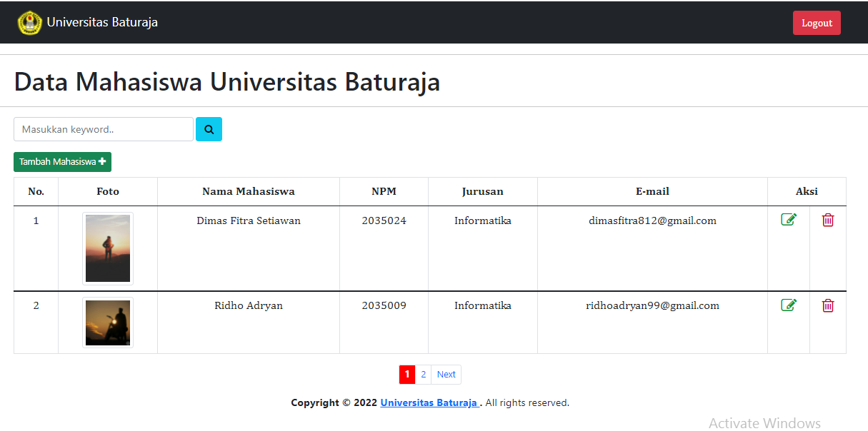Click NPM value 2035009
The image size is (868, 431).
(384, 305)
